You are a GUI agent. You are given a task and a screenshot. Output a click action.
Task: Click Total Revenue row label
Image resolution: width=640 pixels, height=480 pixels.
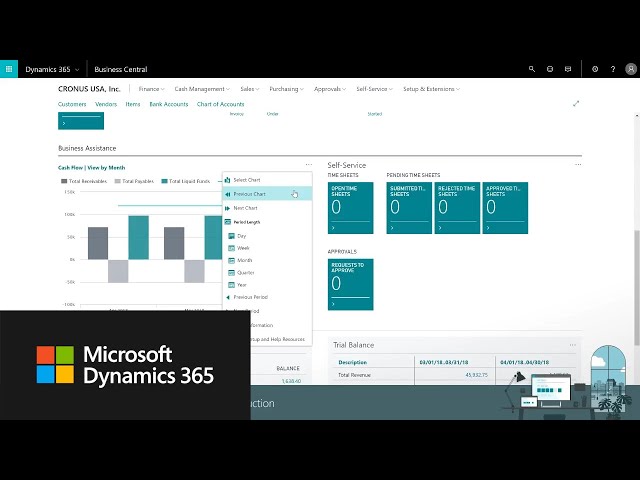click(354, 375)
